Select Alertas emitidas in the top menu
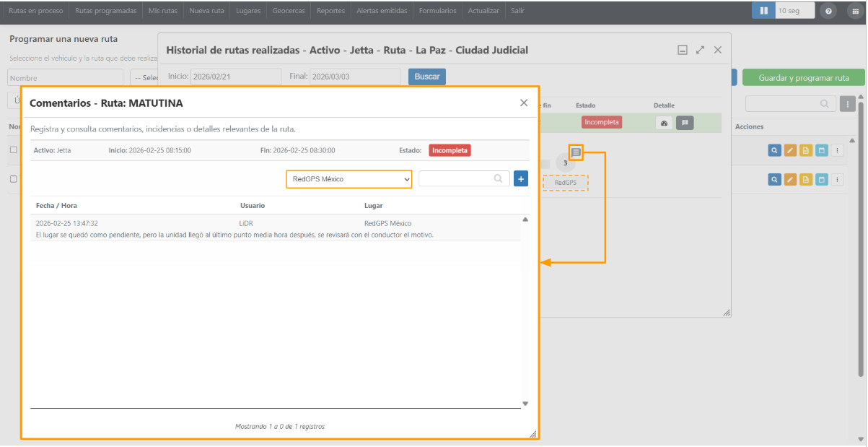 (x=382, y=11)
